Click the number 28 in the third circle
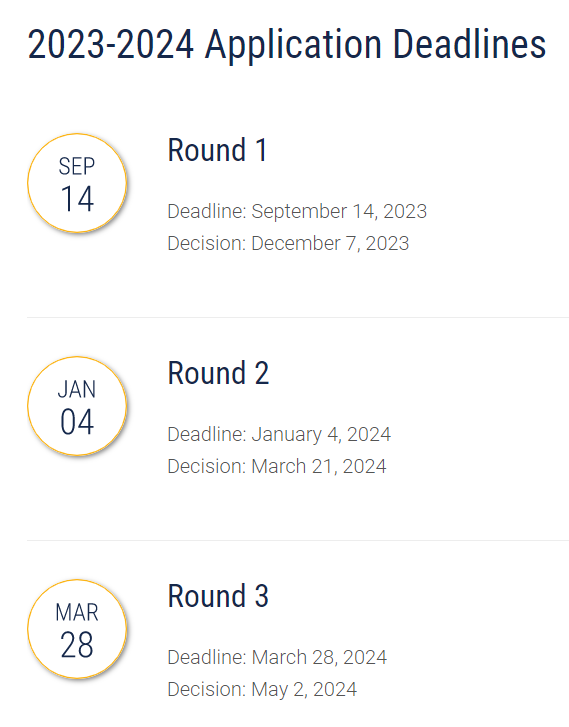Screen dimensions: 569x727 point(77,645)
